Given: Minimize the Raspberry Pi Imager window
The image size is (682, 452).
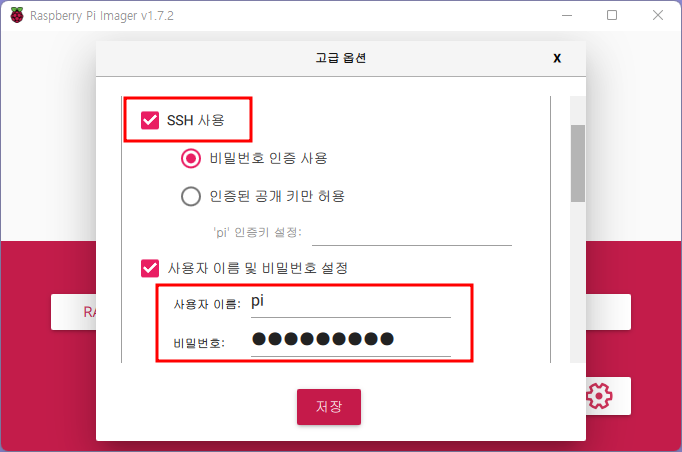Looking at the screenshot, I should pos(567,15).
